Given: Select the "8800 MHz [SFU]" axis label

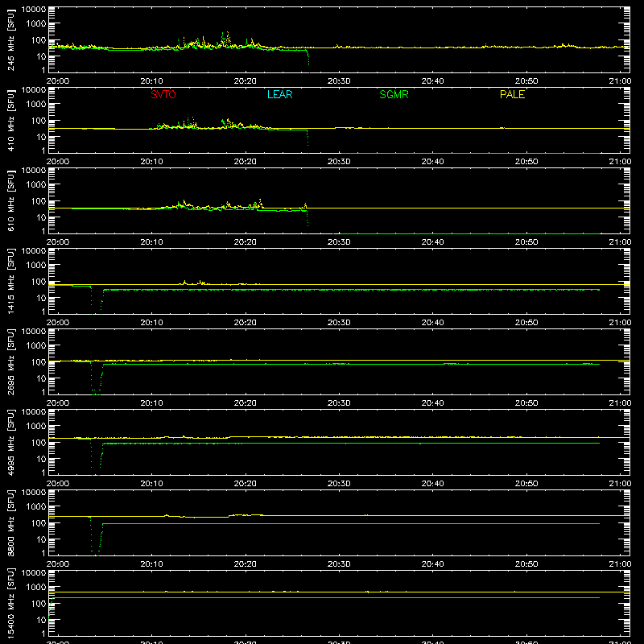Looking at the screenshot, I should pos(11,522).
